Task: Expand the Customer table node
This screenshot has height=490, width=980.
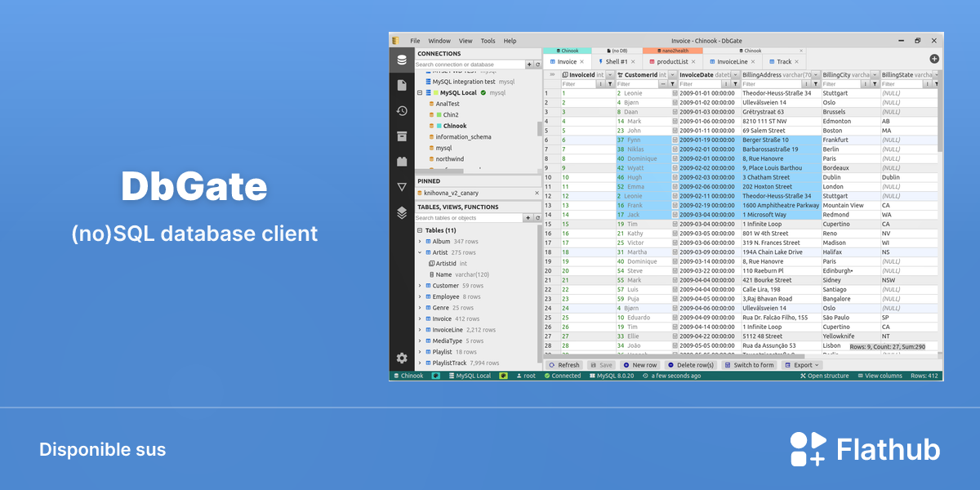Action: click(x=420, y=286)
